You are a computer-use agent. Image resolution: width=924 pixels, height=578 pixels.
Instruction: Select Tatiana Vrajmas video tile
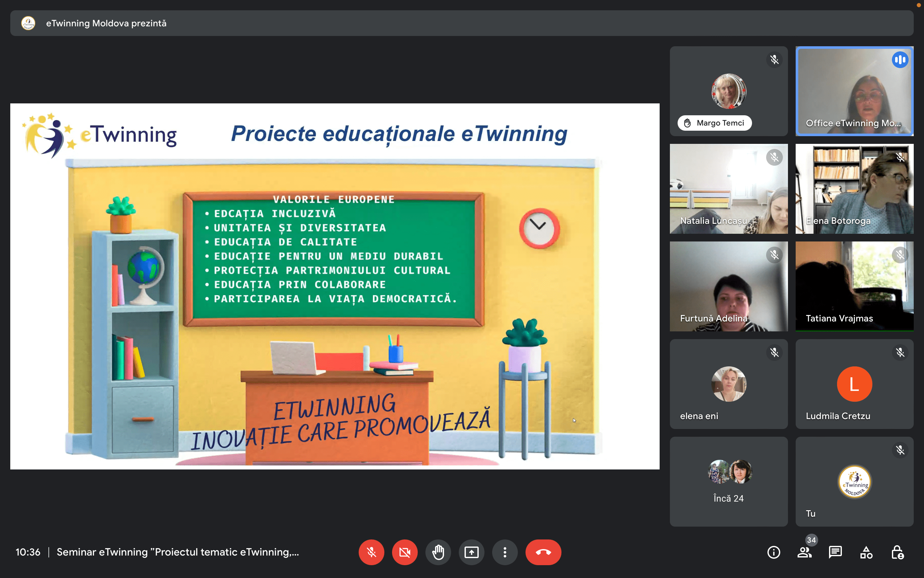(x=854, y=286)
